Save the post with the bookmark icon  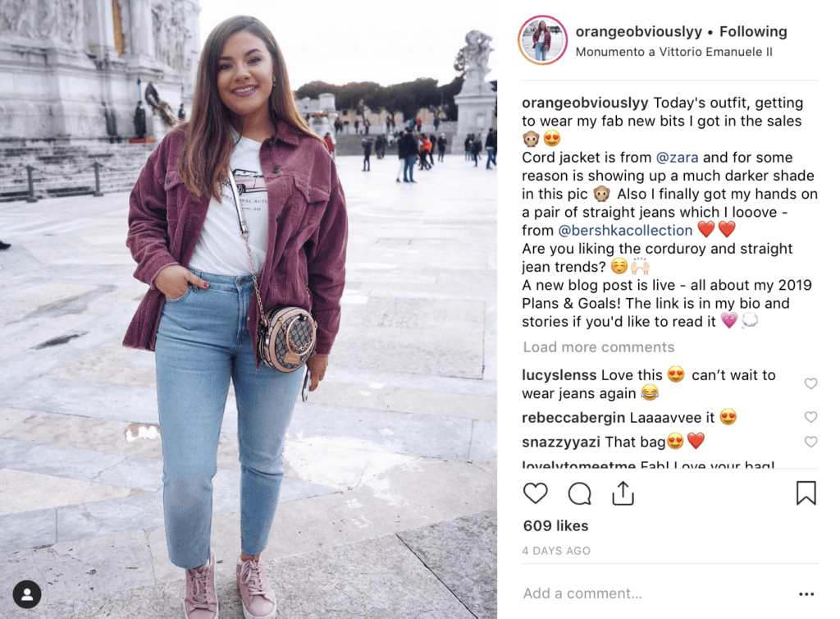(806, 493)
